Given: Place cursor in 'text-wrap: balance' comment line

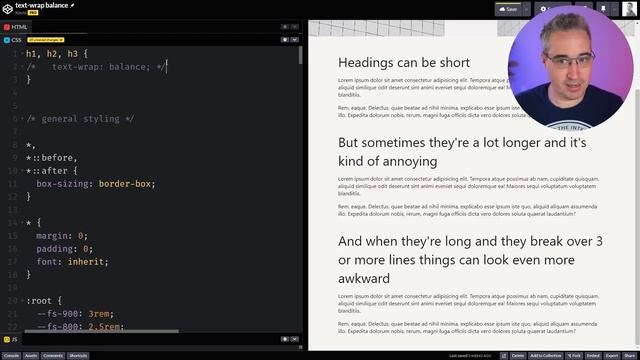Looking at the screenshot, I should click(96, 67).
